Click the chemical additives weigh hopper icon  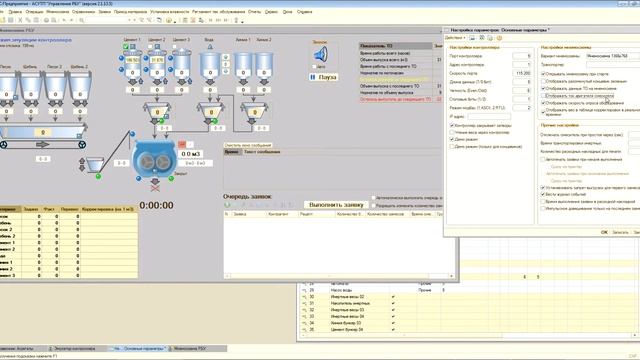click(254, 111)
